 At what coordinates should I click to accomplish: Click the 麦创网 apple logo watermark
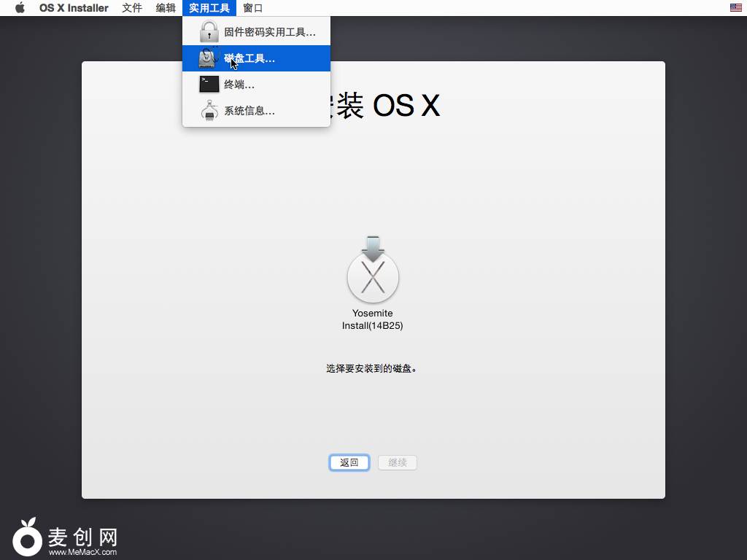28,539
